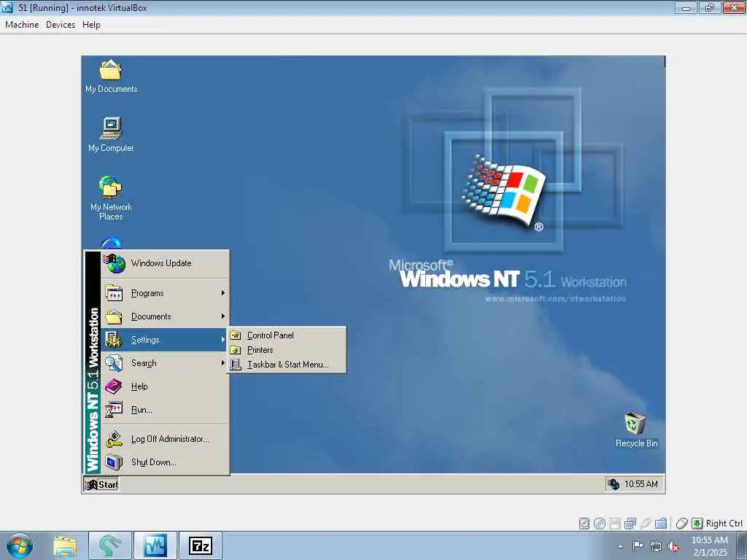Switch to VirtualBox taskbar button
Screen dimensions: 747x560
click(155, 545)
